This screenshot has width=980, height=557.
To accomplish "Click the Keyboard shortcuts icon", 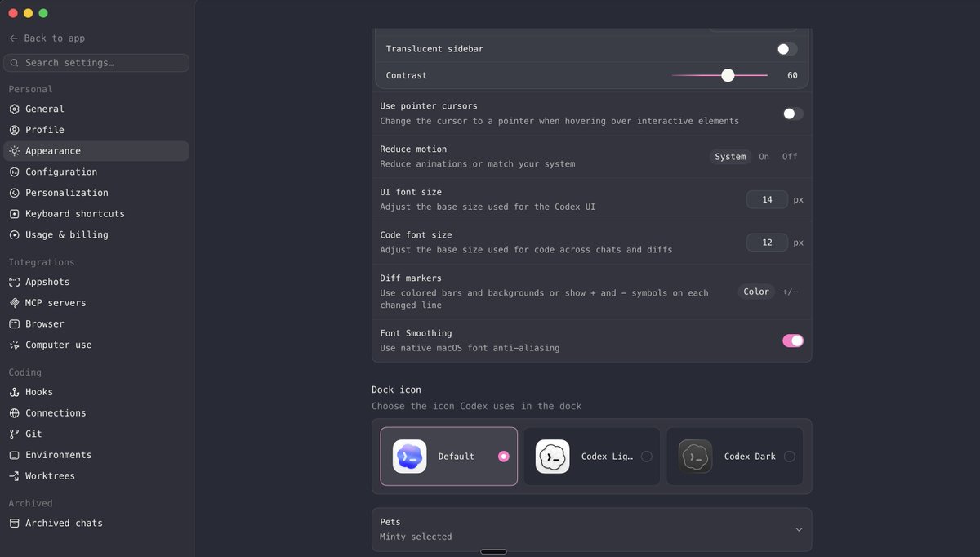I will 14,214.
